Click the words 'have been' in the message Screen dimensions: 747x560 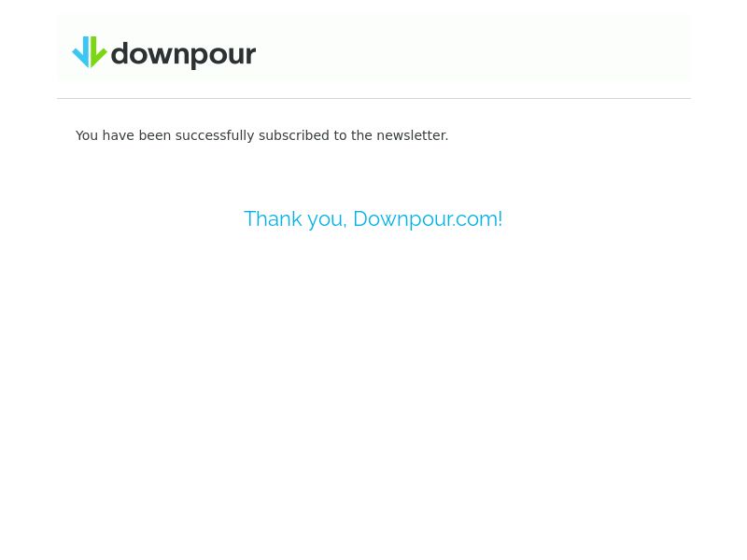(x=136, y=135)
